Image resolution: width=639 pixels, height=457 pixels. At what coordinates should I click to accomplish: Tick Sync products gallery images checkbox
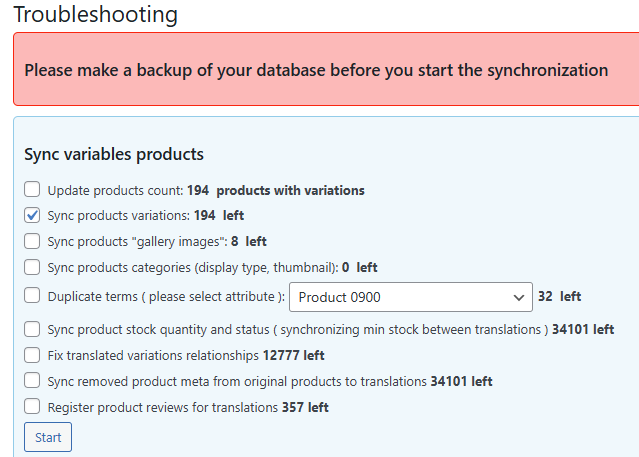pyautogui.click(x=32, y=241)
